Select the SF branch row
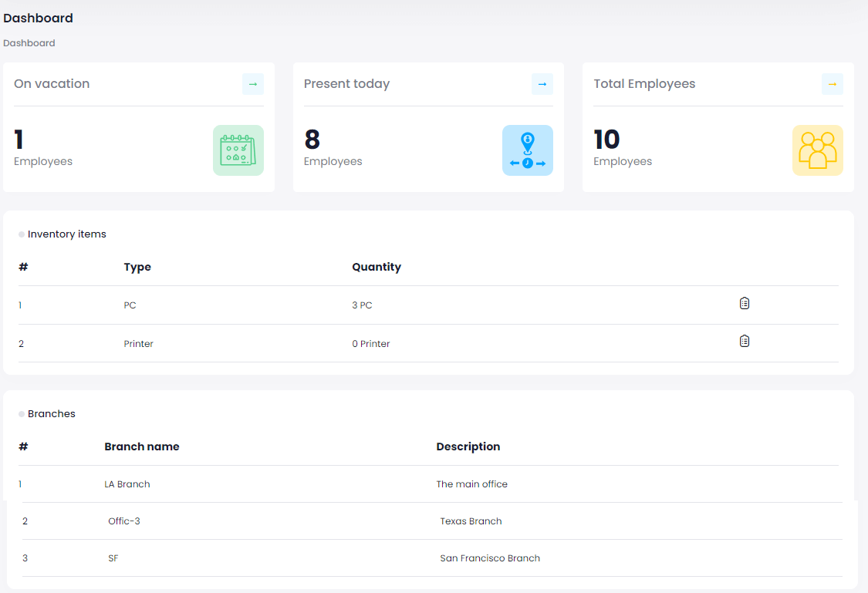This screenshot has width=868, height=593. [113, 558]
